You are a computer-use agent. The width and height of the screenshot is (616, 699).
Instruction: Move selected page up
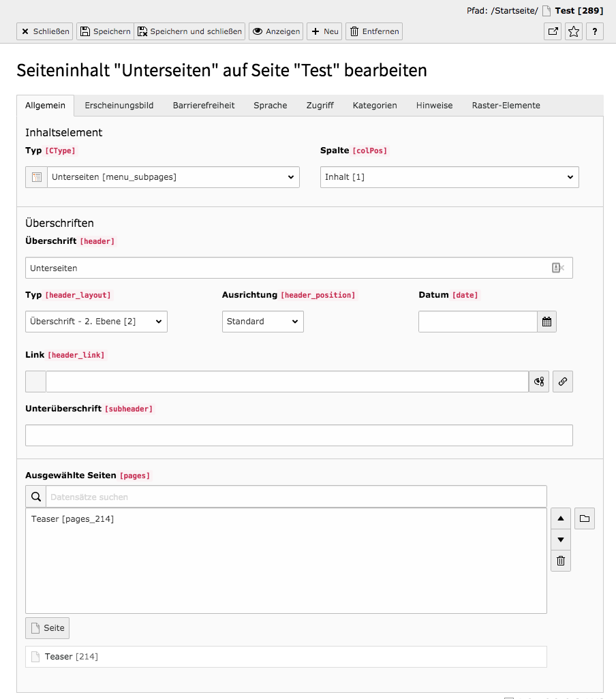tap(561, 518)
